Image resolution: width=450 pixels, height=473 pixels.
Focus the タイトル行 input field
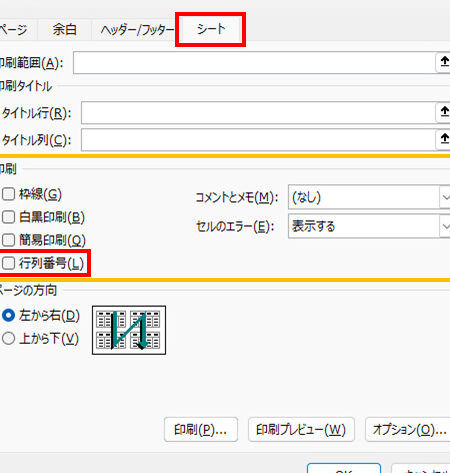pos(258,113)
